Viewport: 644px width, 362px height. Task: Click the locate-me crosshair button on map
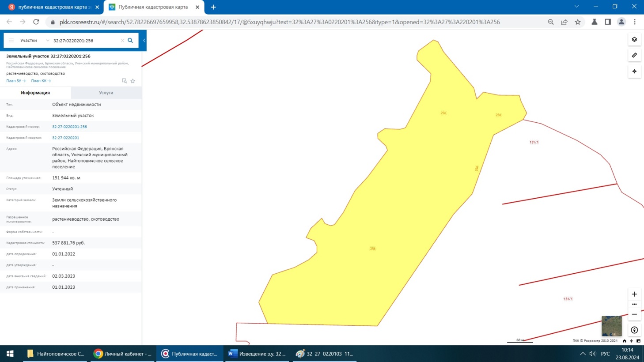pyautogui.click(x=634, y=72)
